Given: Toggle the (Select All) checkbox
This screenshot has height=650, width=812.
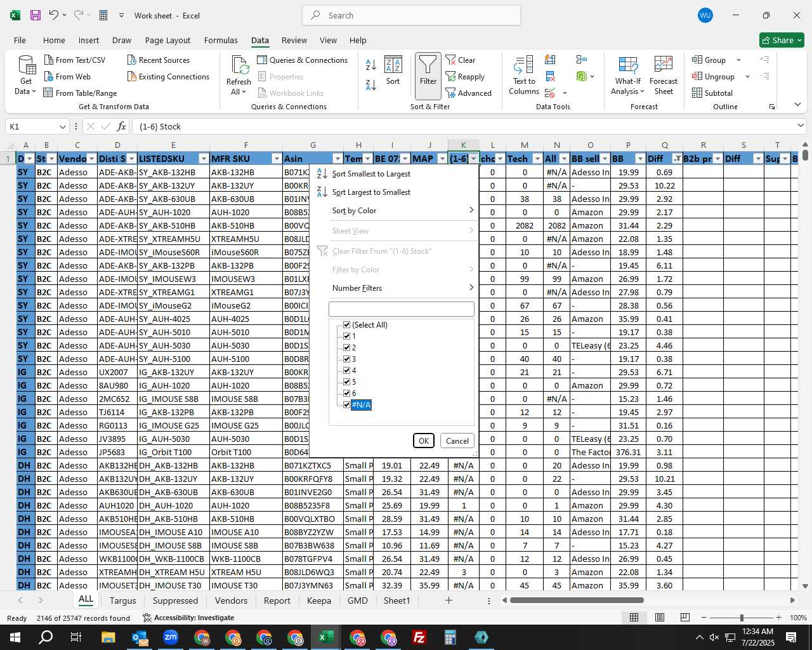Looking at the screenshot, I should click(x=346, y=324).
